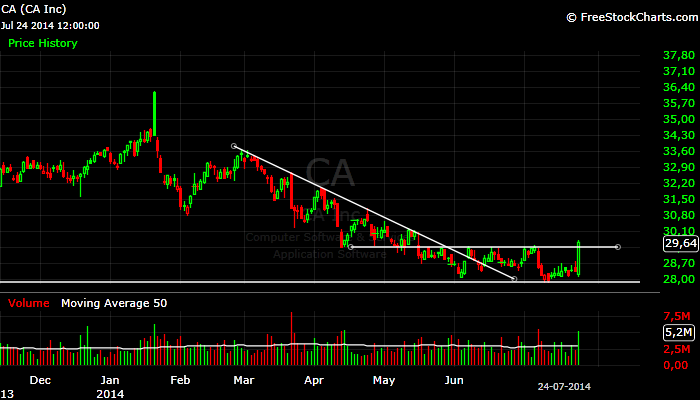The width and height of the screenshot is (700, 400).
Task: Click the 34,30 price axis label
Action: (x=679, y=135)
